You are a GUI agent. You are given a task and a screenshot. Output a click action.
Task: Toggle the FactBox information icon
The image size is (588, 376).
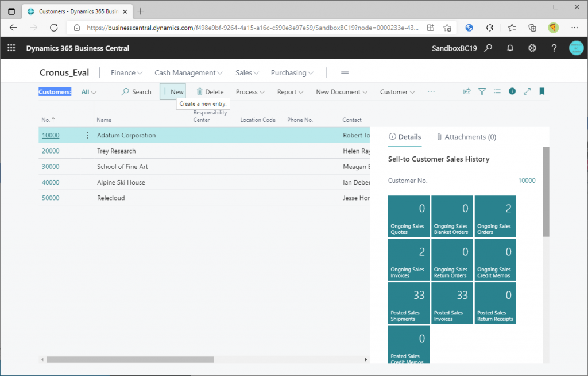coord(512,91)
